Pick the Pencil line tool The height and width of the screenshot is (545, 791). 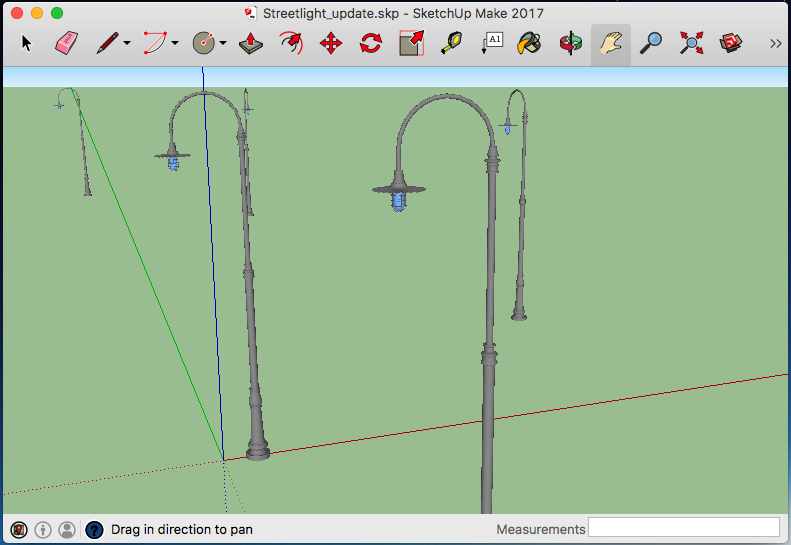click(x=107, y=43)
